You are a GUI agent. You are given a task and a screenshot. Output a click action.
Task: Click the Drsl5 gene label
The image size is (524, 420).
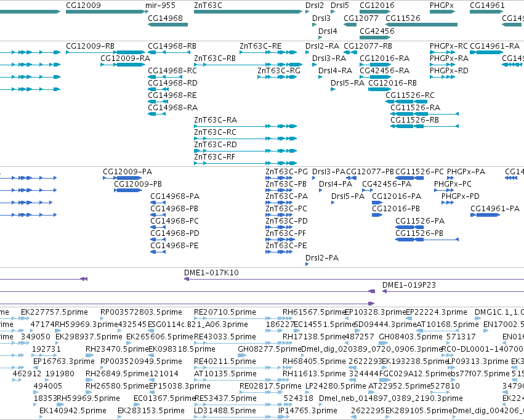pyautogui.click(x=340, y=6)
